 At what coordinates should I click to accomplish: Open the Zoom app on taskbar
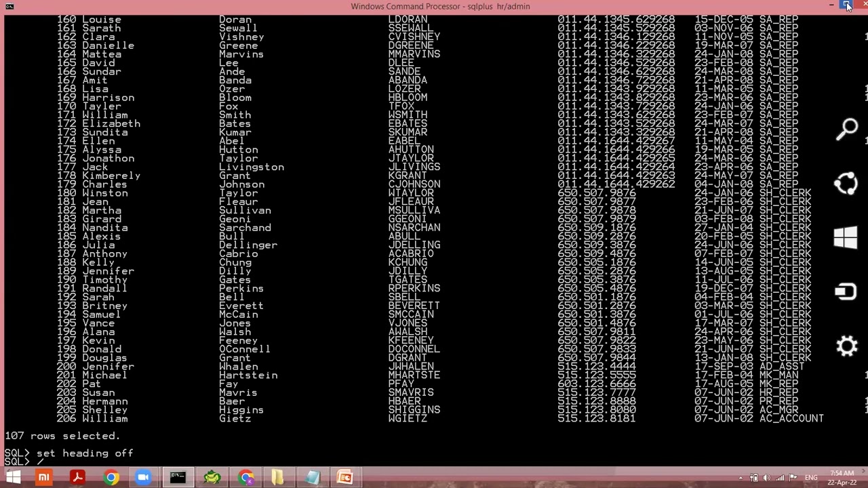coord(143,478)
